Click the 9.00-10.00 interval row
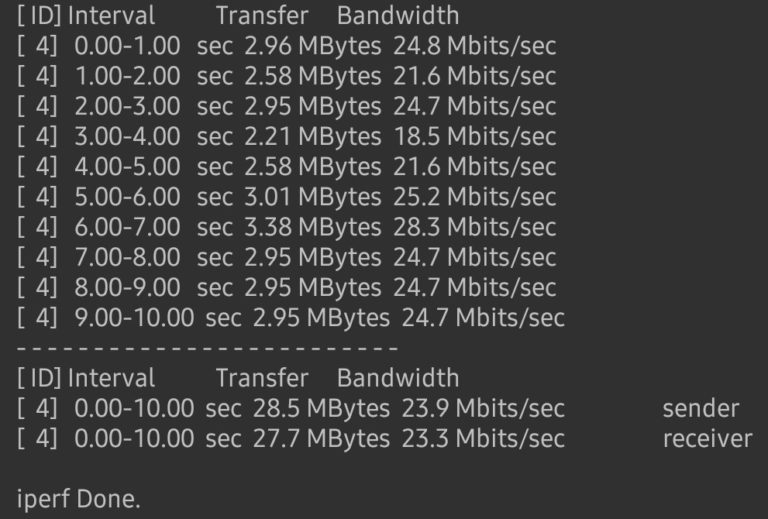This screenshot has height=519, width=768. [291, 318]
